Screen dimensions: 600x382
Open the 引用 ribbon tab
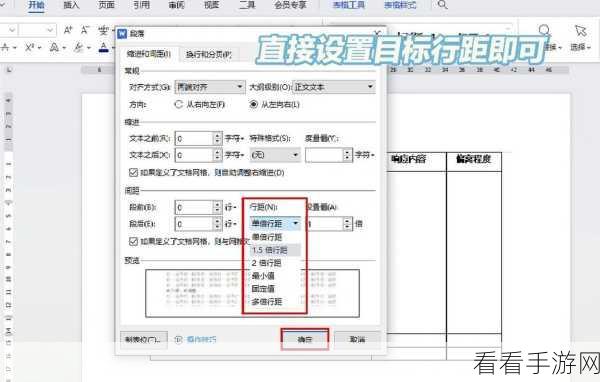point(141,5)
